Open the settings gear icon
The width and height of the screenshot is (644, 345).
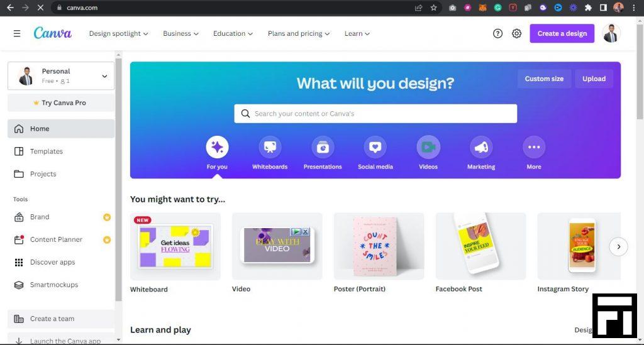pos(517,34)
